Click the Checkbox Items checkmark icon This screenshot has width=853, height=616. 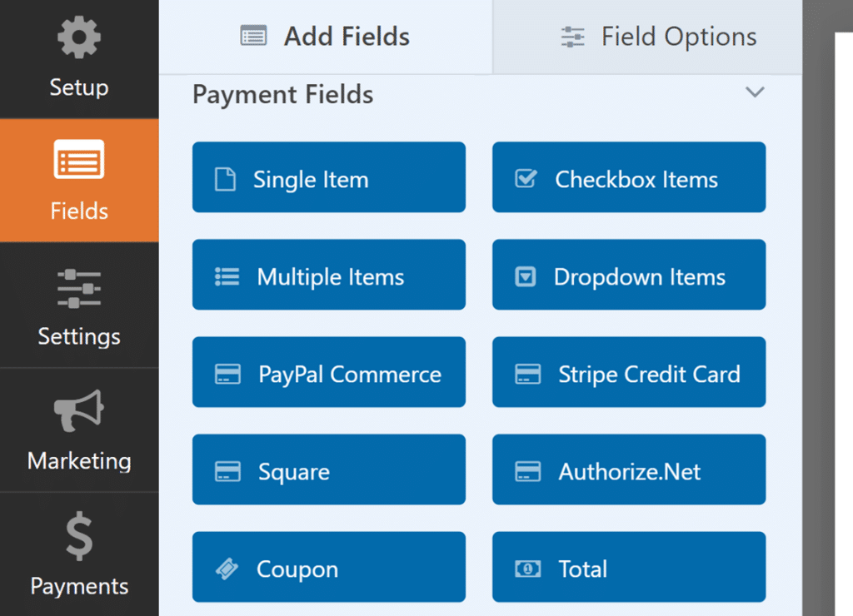526,179
